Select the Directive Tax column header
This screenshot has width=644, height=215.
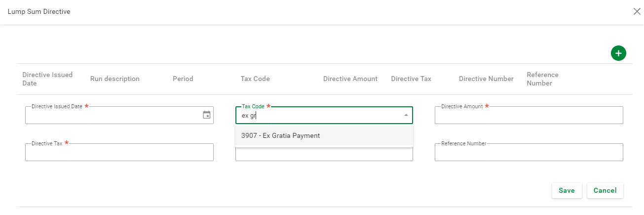(411, 79)
